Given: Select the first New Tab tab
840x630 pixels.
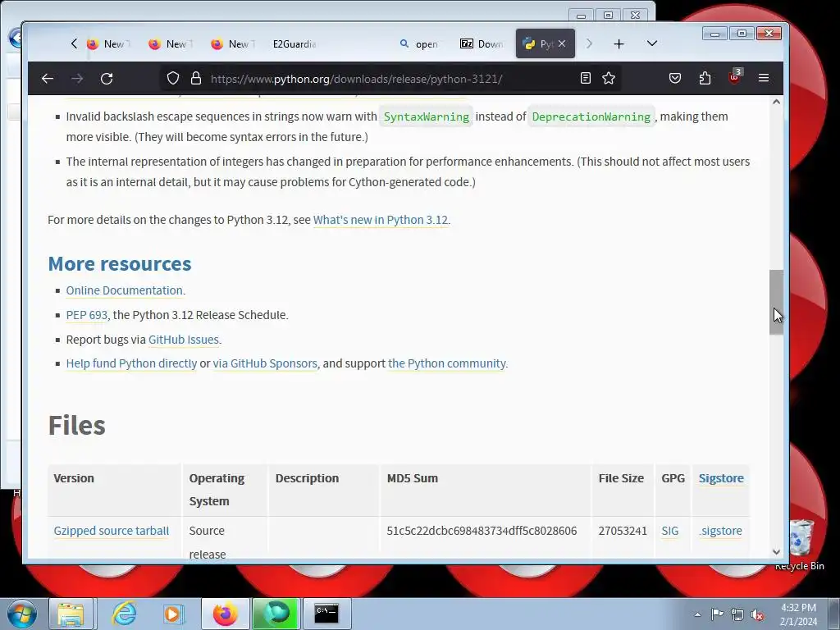Looking at the screenshot, I should click(x=109, y=44).
